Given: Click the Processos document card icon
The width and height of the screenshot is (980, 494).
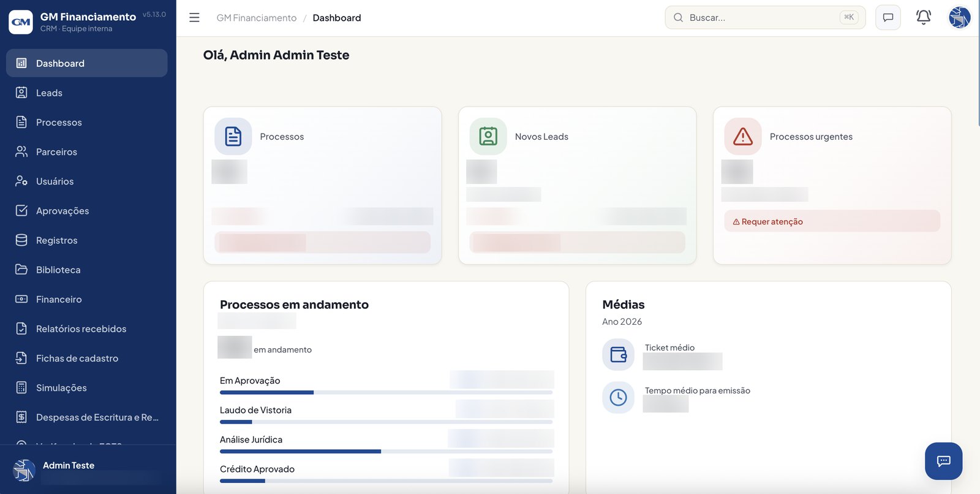Looking at the screenshot, I should click(x=233, y=136).
